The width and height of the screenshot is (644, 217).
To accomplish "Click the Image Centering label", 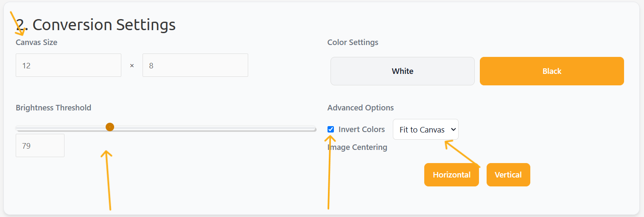I will pos(357,147).
